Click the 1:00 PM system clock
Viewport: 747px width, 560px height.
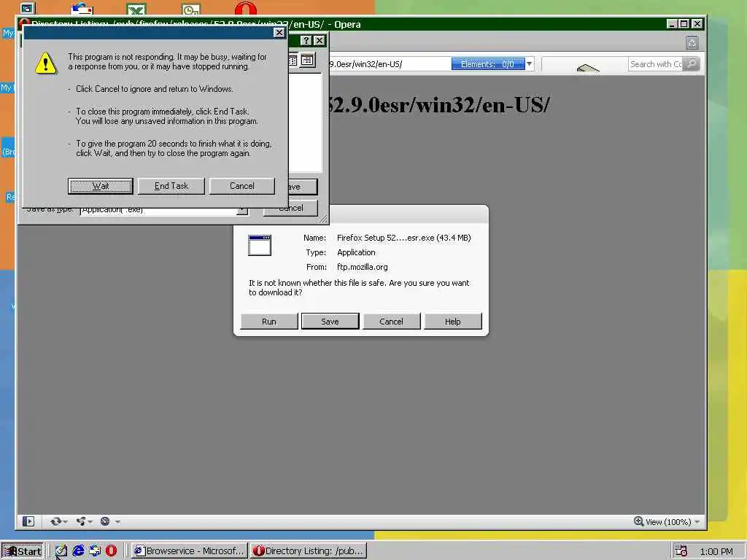coord(716,551)
